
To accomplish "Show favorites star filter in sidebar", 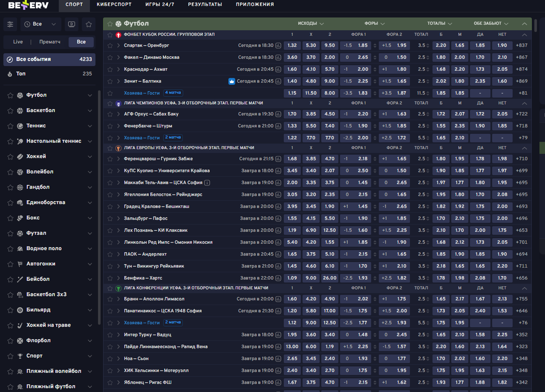I will point(89,24).
